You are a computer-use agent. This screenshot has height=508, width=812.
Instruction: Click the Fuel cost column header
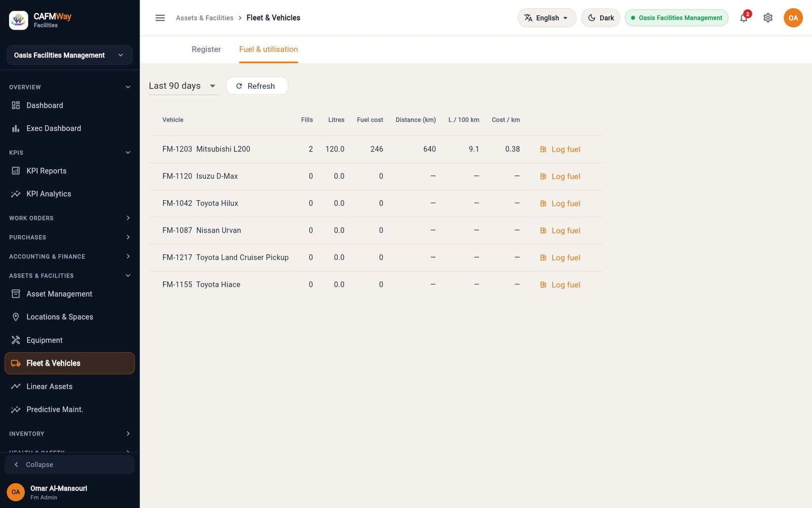pos(370,120)
